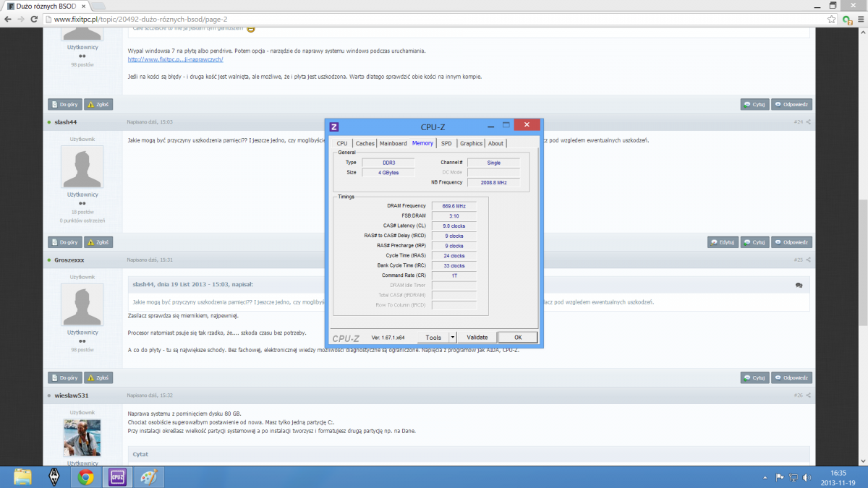868x488 pixels.
Task: Click the network icon in the system tray
Action: [x=792, y=477]
